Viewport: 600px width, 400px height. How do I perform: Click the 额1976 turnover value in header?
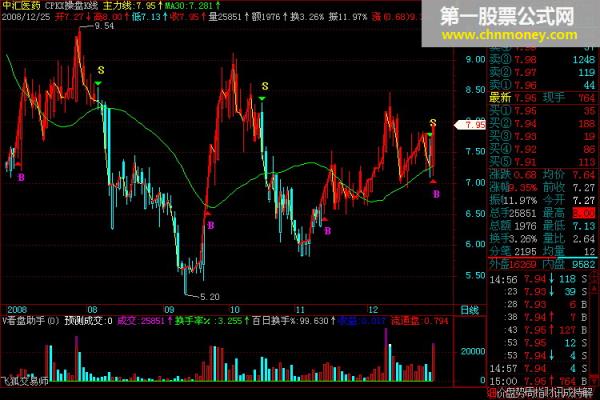click(269, 17)
